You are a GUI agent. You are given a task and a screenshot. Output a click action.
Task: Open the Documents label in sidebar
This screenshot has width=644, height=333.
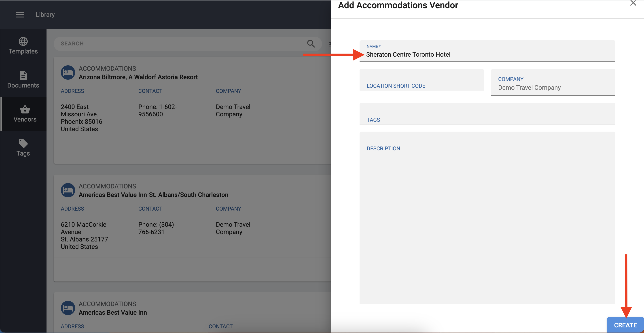click(23, 85)
